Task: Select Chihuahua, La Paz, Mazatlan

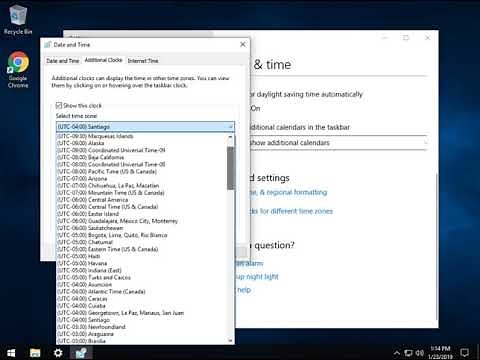Action: tap(142, 185)
